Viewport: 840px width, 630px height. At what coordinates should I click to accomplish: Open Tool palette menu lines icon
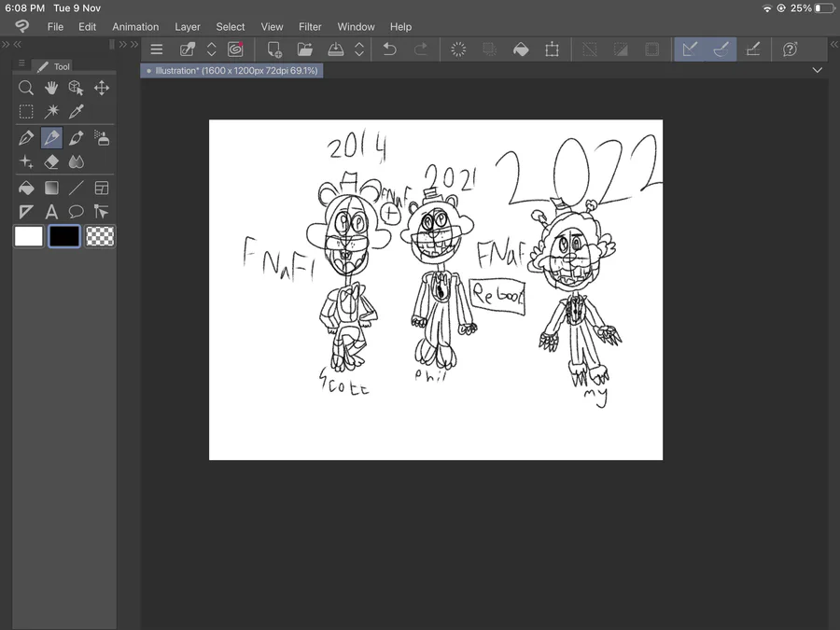tap(21, 63)
